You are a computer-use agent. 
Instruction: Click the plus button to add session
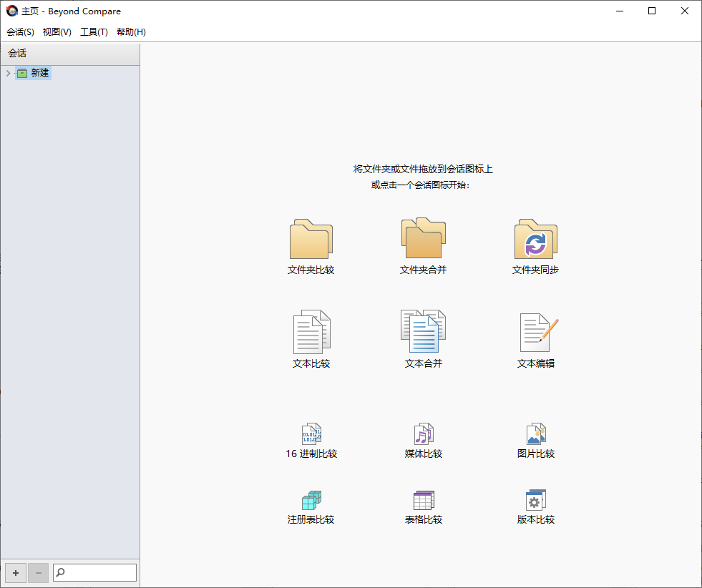click(x=16, y=573)
